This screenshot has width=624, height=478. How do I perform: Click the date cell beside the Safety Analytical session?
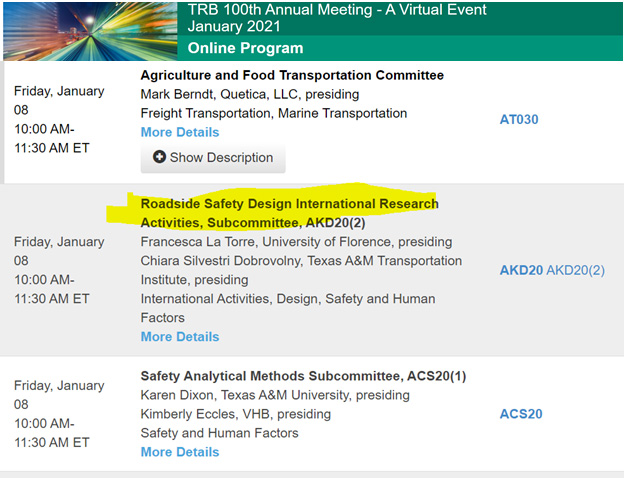click(60, 414)
